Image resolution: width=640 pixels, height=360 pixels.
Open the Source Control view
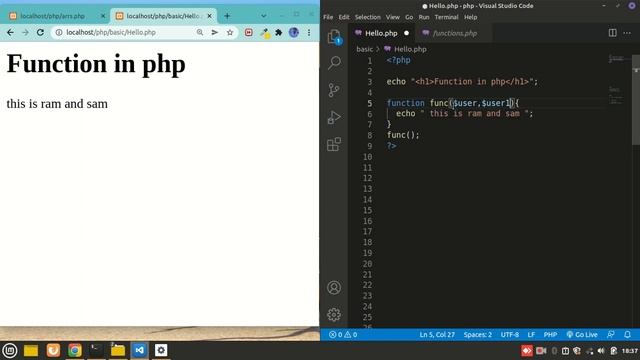coord(334,90)
